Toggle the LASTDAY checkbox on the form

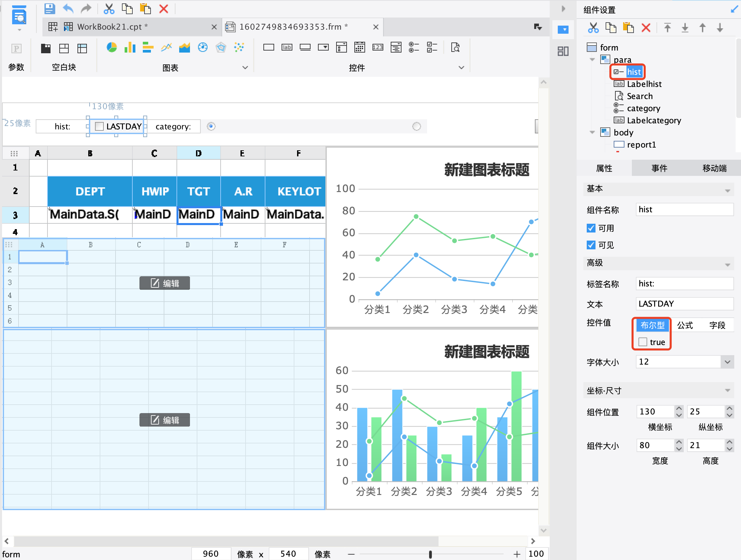(x=99, y=126)
